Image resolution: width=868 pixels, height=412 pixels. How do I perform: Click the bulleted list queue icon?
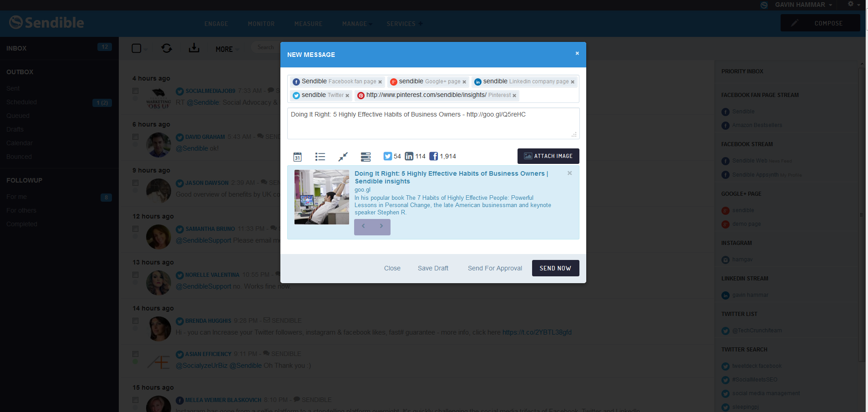(x=320, y=157)
